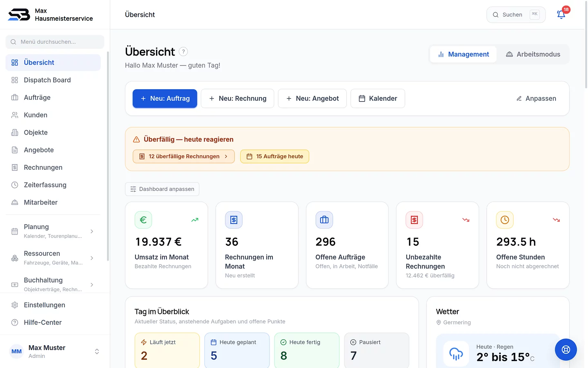Expand the Planung menu section
The width and height of the screenshot is (588, 368).
(53, 231)
